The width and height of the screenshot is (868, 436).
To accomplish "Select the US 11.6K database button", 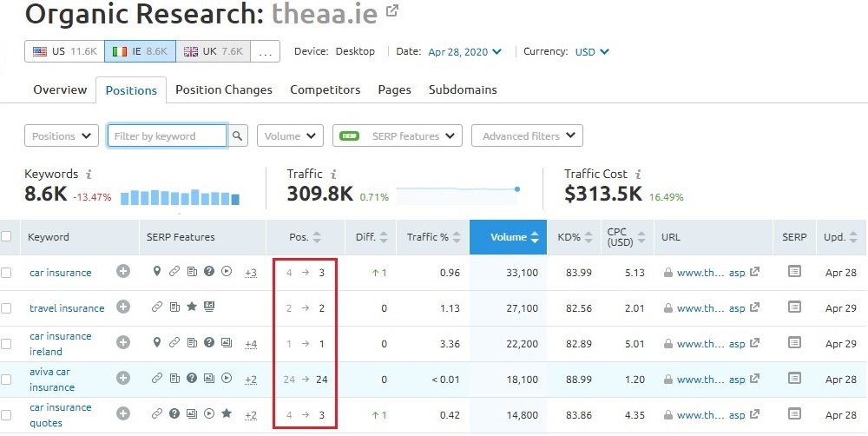I will [x=64, y=51].
